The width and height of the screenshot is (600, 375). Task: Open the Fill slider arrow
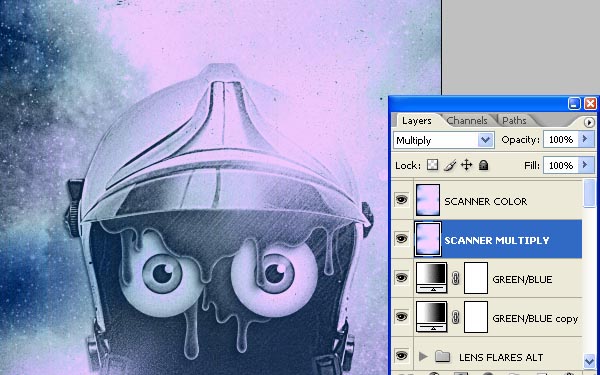click(x=585, y=165)
